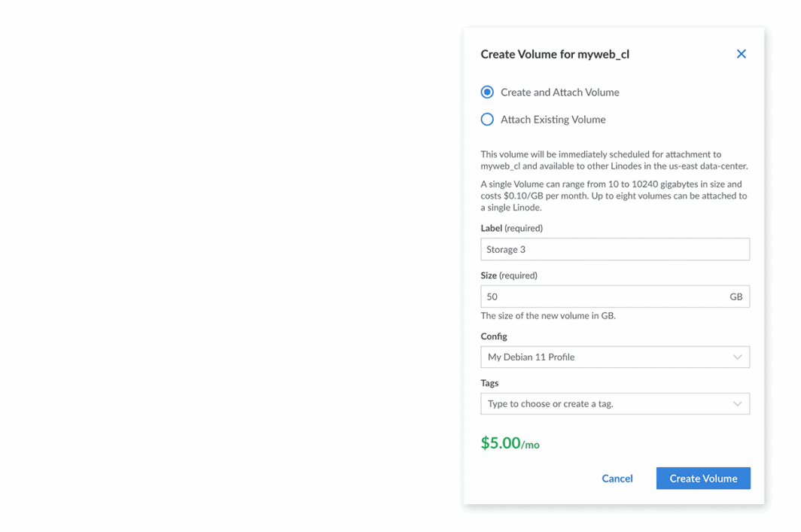Click the GB unit suffix in Size field
The height and width of the screenshot is (532, 801).
(x=736, y=296)
